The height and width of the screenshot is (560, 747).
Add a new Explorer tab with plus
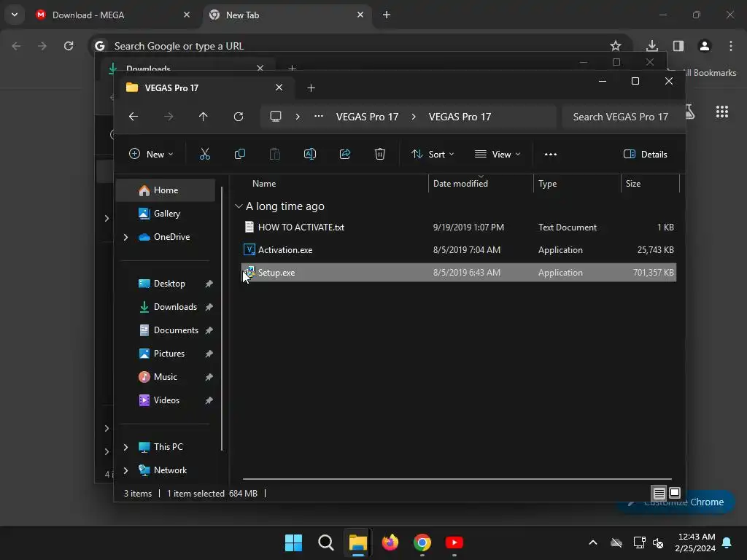(x=311, y=88)
